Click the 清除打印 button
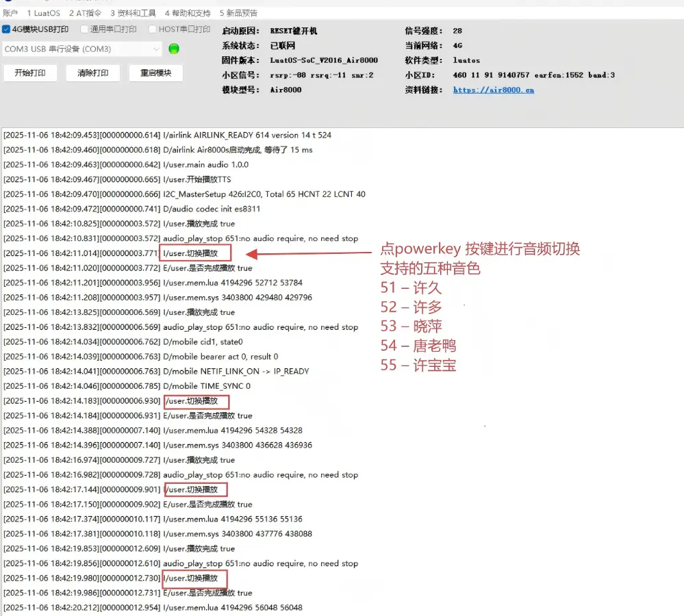The width and height of the screenshot is (684, 616). point(93,73)
